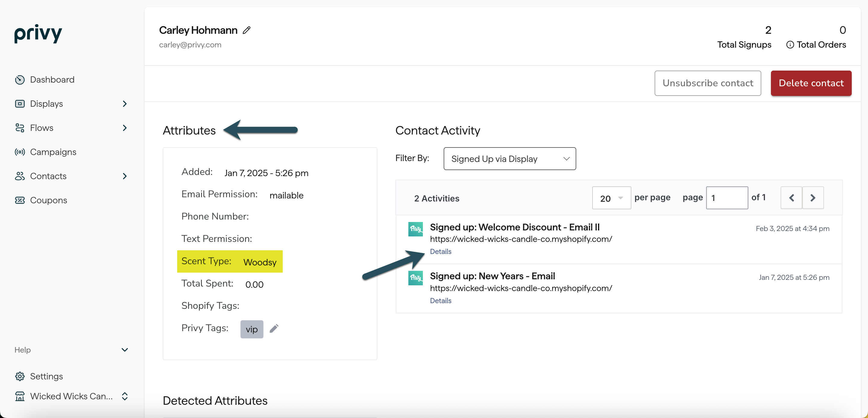Click the info icon next to Total Orders
This screenshot has width=868, height=418.
(791, 44)
